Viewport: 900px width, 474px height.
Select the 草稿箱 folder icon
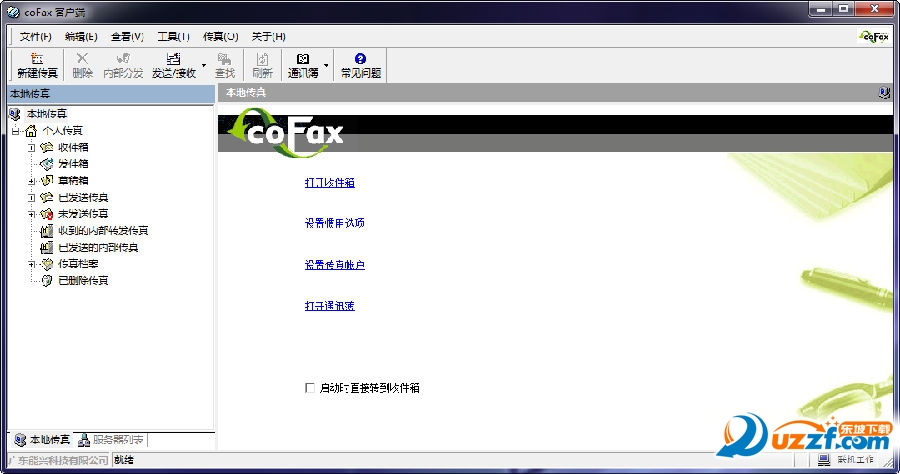pyautogui.click(x=46, y=181)
